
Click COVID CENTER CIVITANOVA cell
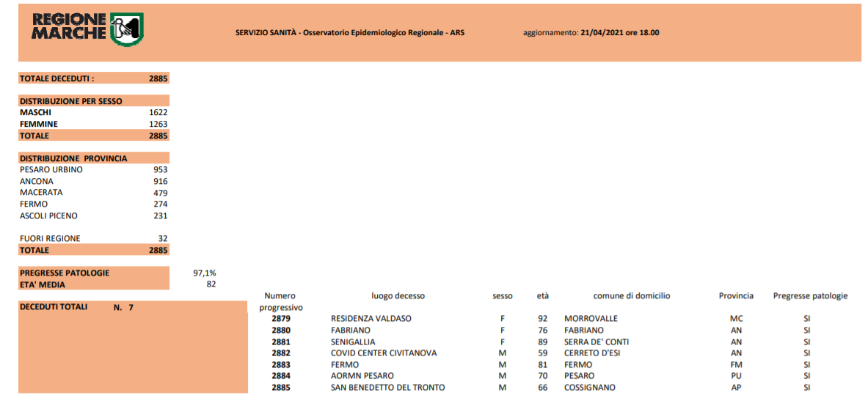click(384, 353)
